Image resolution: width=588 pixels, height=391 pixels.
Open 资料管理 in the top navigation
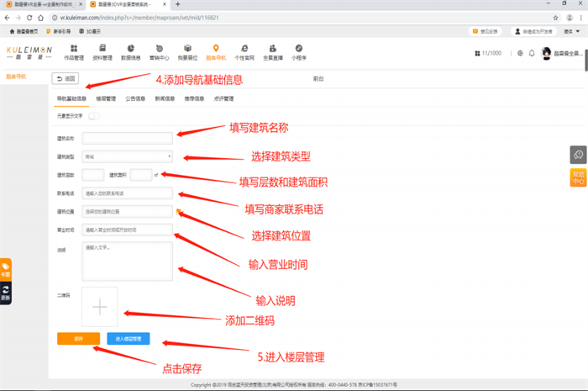102,52
